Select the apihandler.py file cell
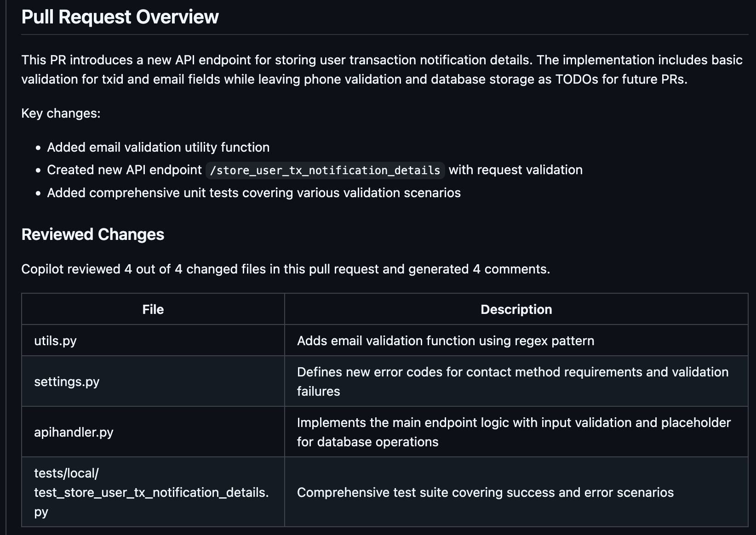756x535 pixels. click(x=74, y=432)
